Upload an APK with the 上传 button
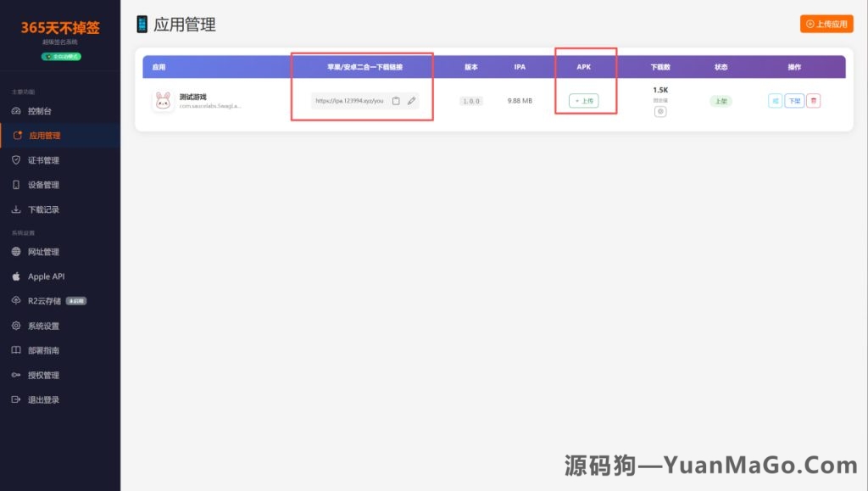 click(585, 99)
